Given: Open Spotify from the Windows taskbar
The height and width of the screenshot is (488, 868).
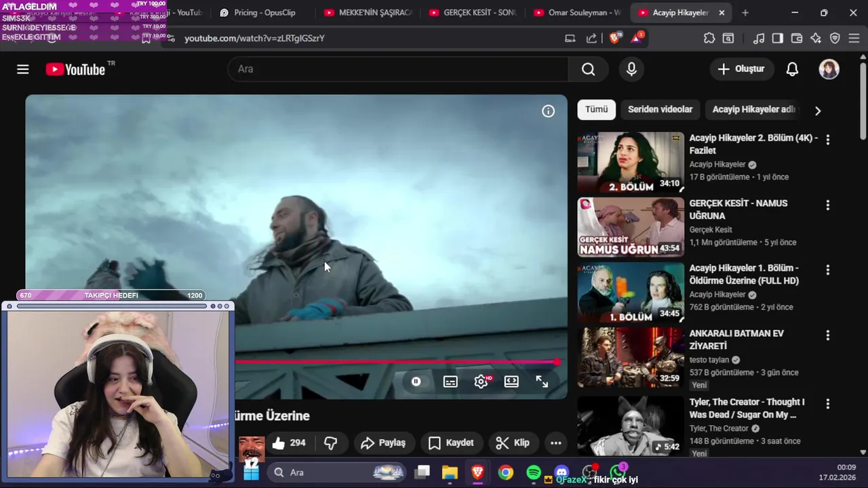Looking at the screenshot, I should pos(534,472).
